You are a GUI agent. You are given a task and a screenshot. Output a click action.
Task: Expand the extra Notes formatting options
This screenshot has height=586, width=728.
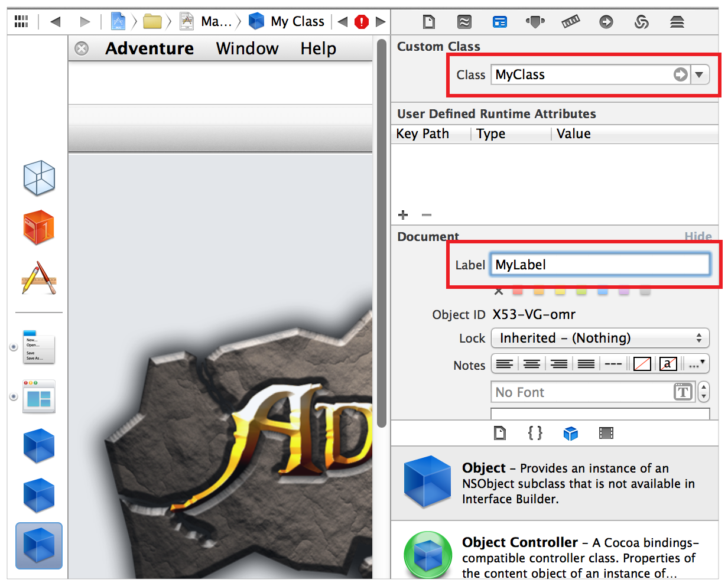click(695, 364)
